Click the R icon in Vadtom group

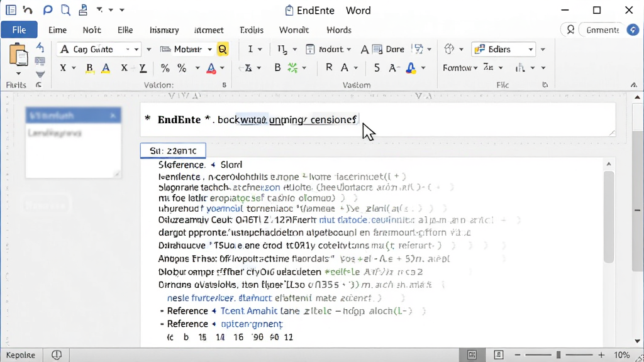329,67
